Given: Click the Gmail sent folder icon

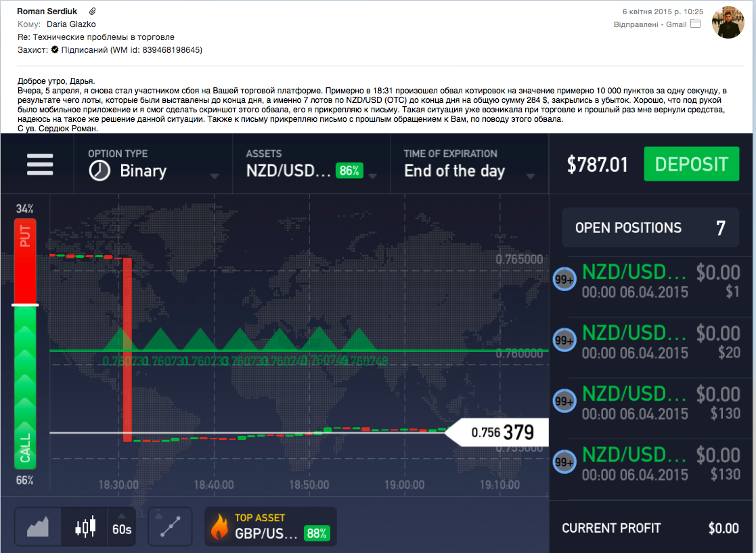Looking at the screenshot, I should 695,24.
